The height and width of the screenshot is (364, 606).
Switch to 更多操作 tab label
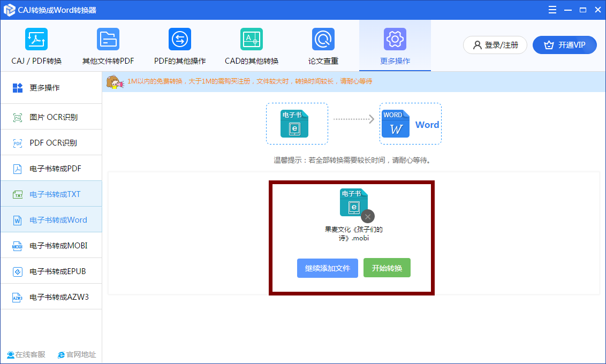point(395,61)
